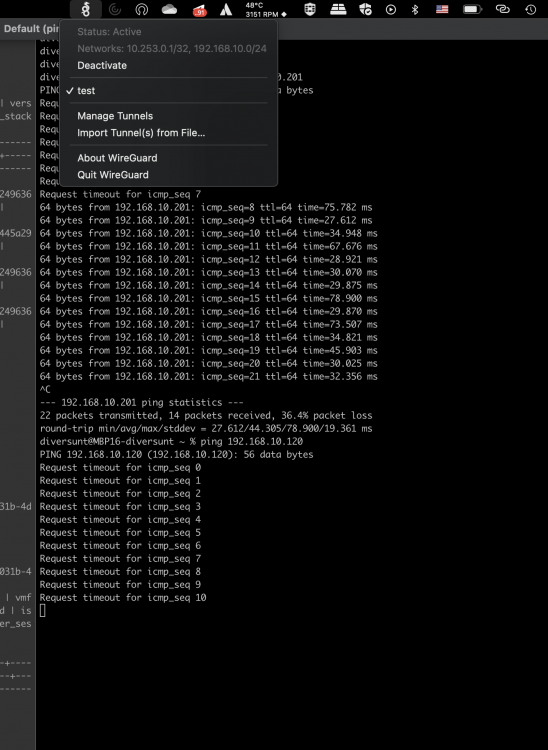548x750 pixels.
Task: Open the red icon with 91 badge
Action: pyautogui.click(x=199, y=10)
